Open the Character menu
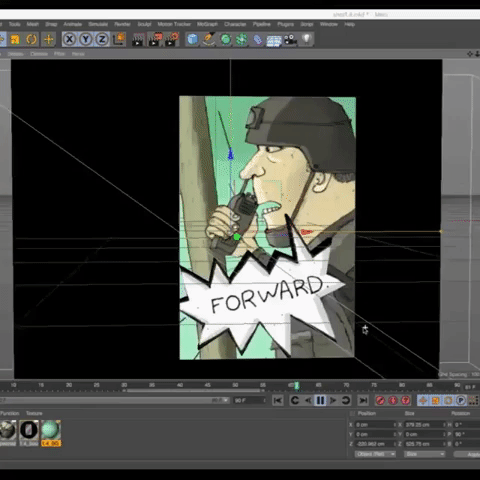 [x=235, y=24]
